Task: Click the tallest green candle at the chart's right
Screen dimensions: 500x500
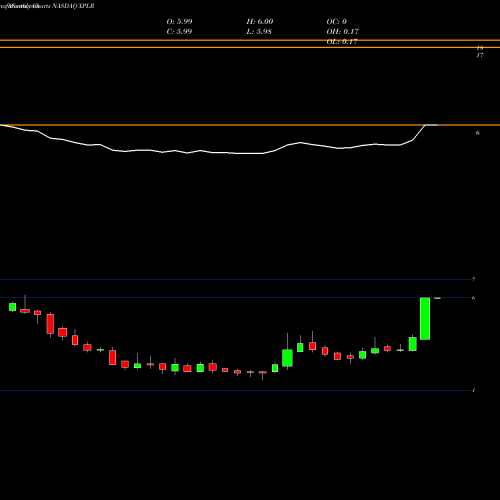Action: [x=425, y=318]
